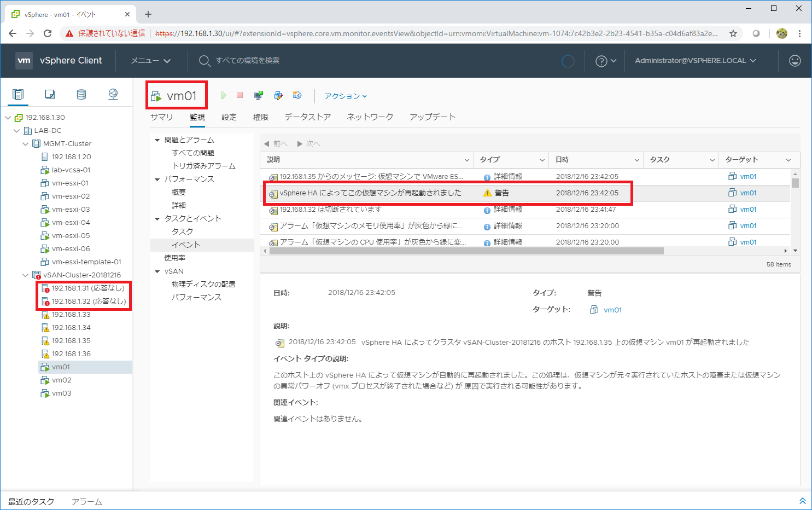Open the VMs and Templates inventory view
812x510 pixels.
click(50, 94)
